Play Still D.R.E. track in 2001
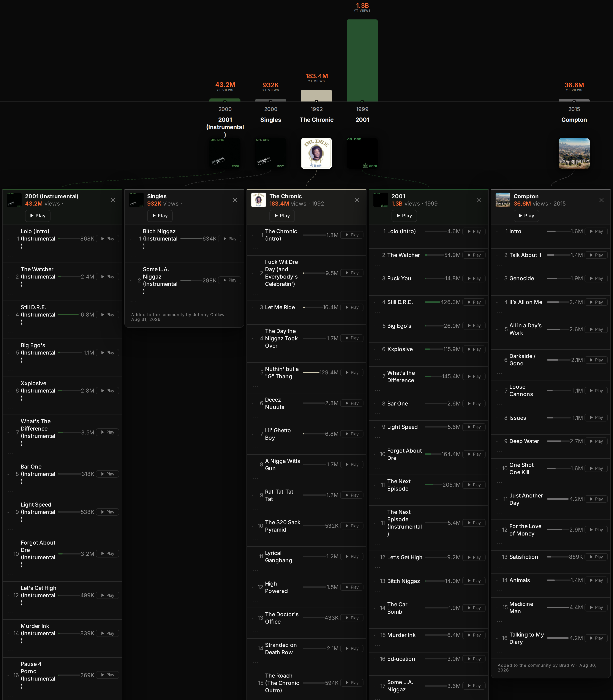 pyautogui.click(x=474, y=302)
